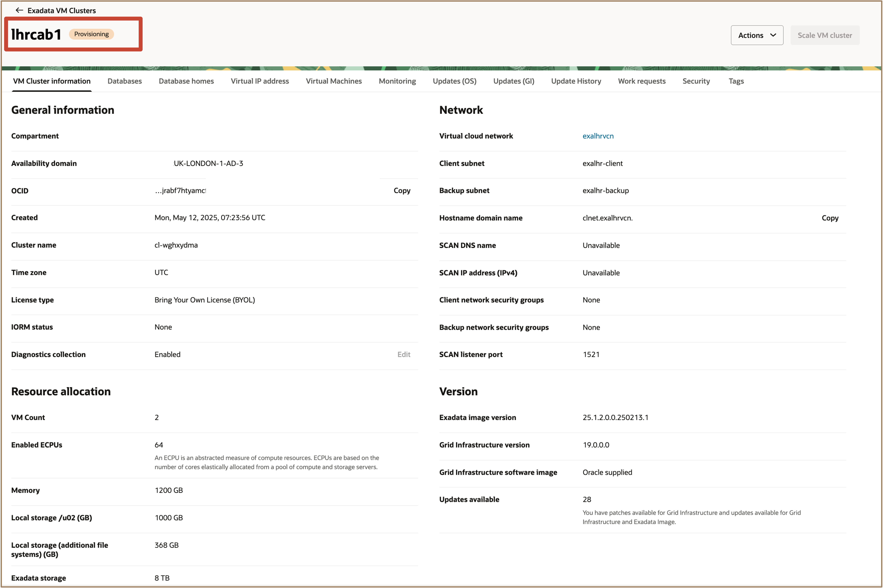Open the Updates (GI) tab
The height and width of the screenshot is (588, 883).
tap(514, 81)
